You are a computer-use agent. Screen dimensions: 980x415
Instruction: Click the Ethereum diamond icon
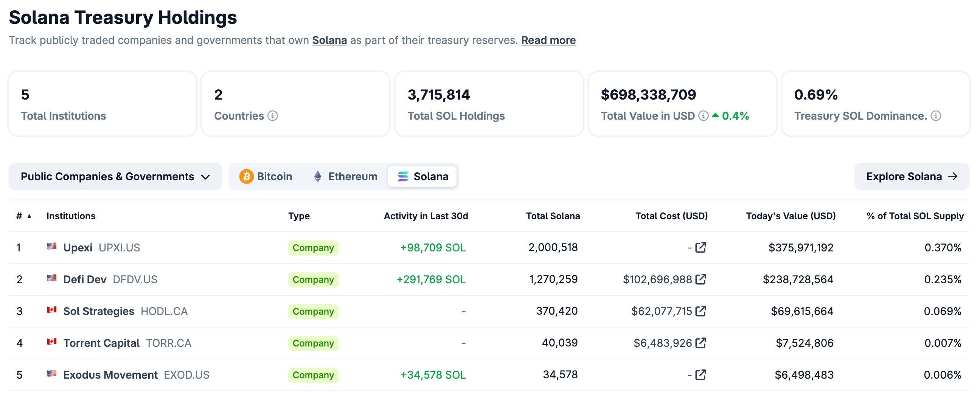318,176
